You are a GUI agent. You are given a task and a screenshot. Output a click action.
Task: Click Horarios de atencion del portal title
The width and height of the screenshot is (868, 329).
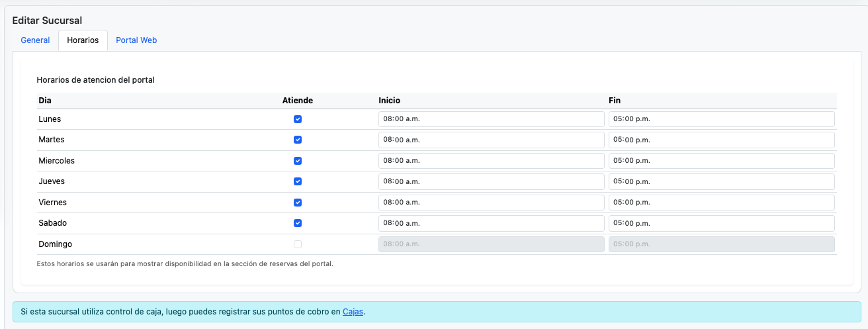pos(96,80)
